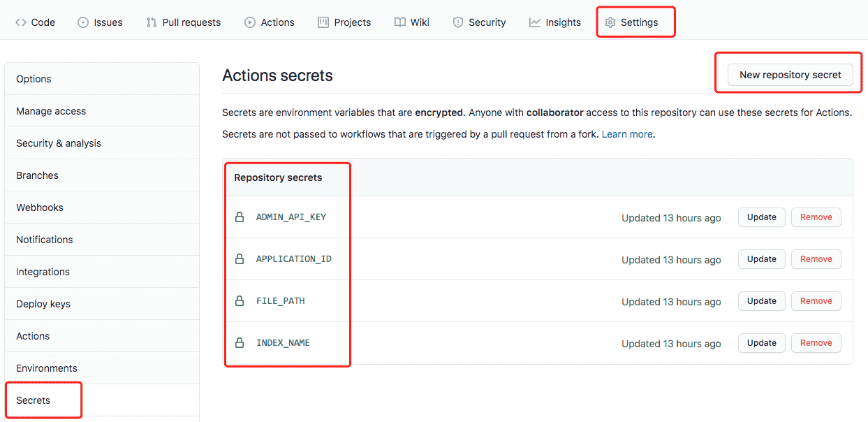Open the Code tab

tap(35, 22)
